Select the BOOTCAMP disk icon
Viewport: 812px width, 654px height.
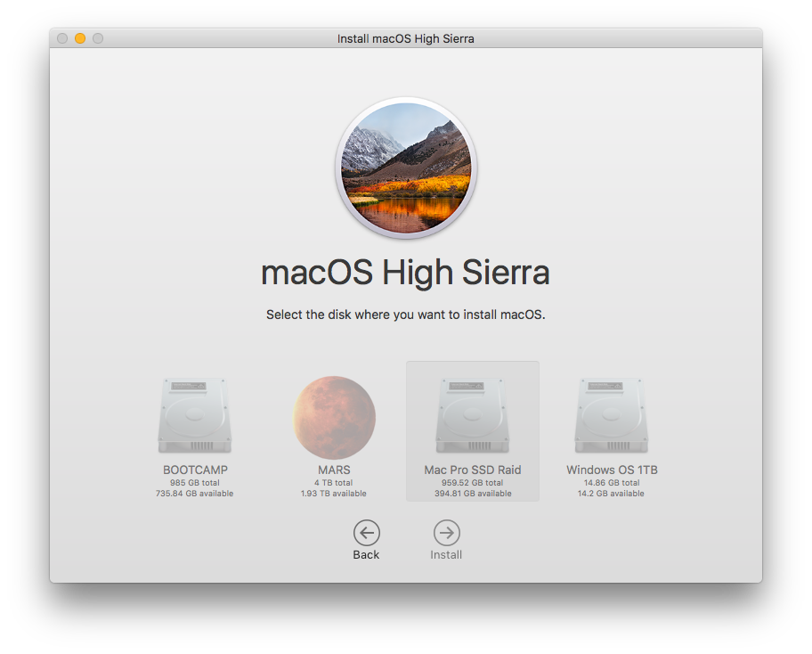click(x=195, y=416)
